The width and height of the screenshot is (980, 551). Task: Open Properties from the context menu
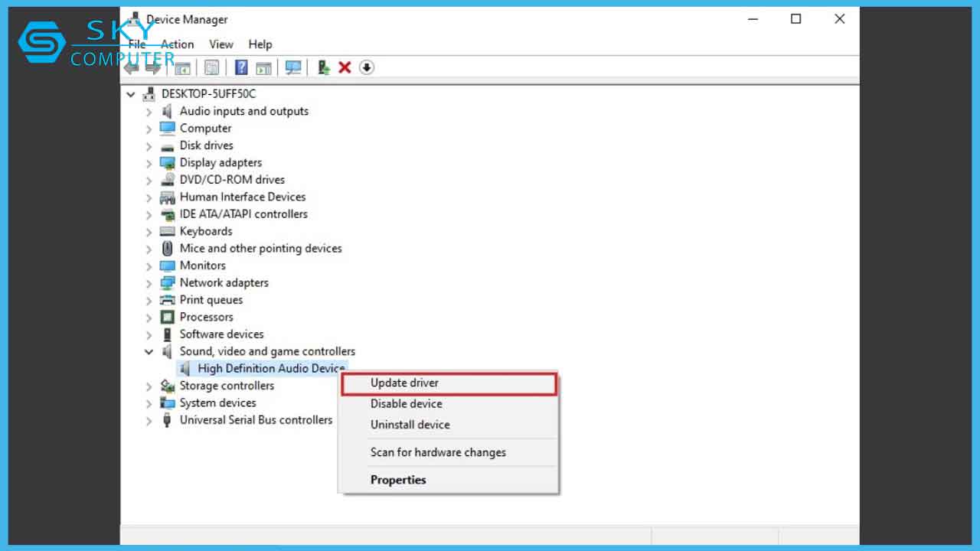(398, 480)
